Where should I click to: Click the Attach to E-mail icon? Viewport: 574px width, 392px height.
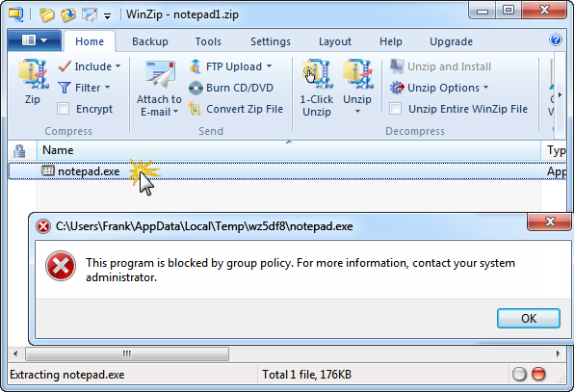[x=159, y=74]
